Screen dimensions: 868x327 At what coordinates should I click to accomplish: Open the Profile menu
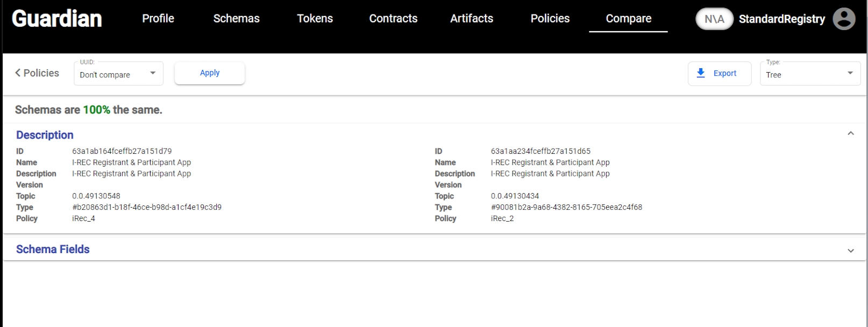158,19
